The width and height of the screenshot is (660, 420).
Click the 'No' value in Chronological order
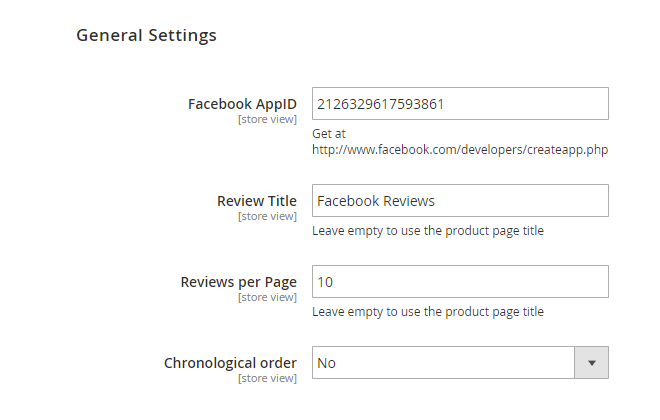(x=327, y=363)
